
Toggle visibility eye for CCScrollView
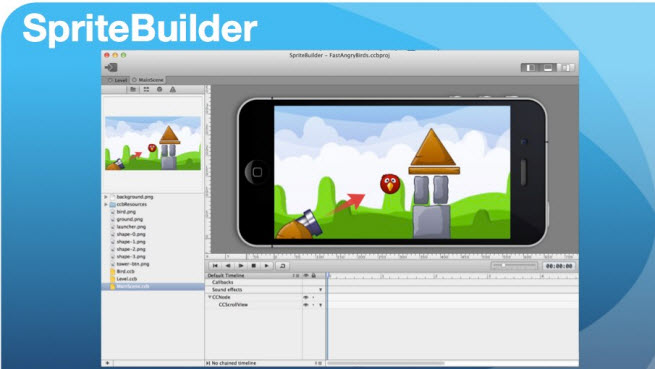pyautogui.click(x=306, y=305)
